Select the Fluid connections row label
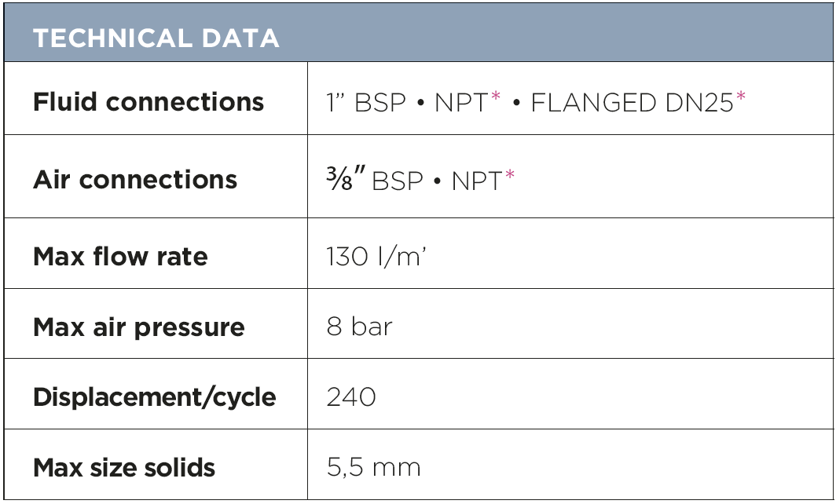This screenshot has height=504, width=836. coord(148,102)
